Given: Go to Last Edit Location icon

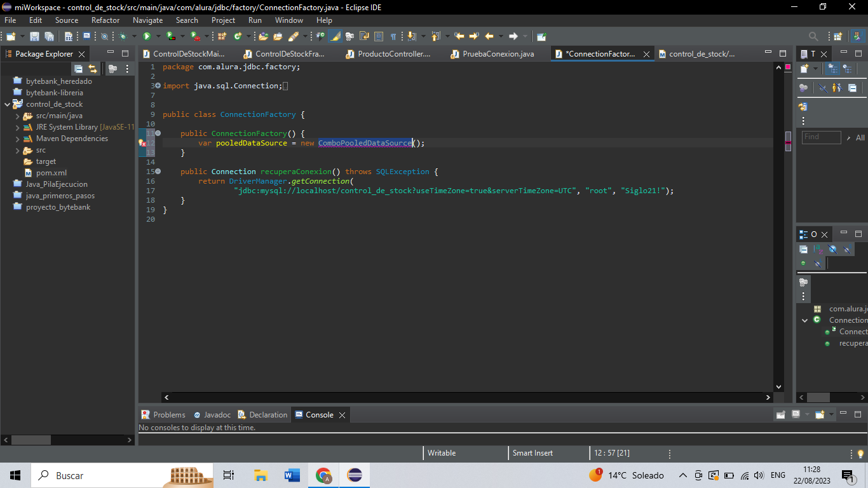Looking at the screenshot, I should pos(459,36).
